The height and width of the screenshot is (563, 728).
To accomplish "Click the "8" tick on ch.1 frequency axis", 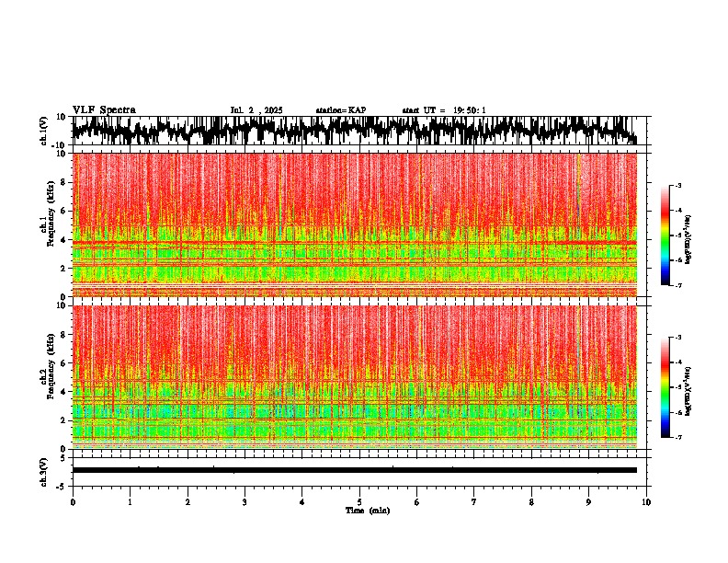I will pyautogui.click(x=64, y=182).
